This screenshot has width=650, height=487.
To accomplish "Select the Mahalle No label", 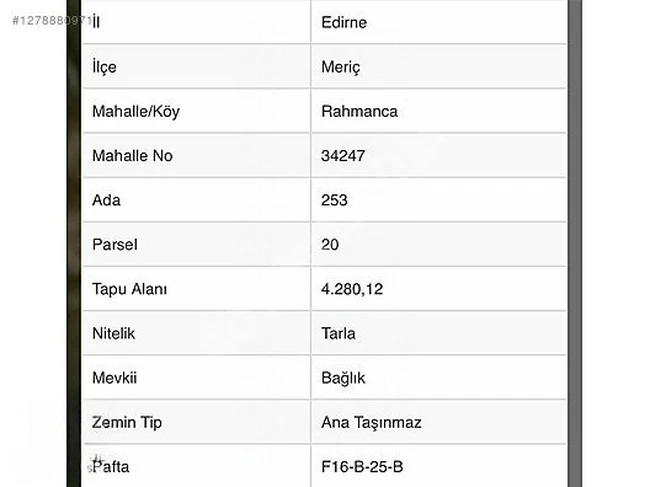I will click(x=132, y=156).
